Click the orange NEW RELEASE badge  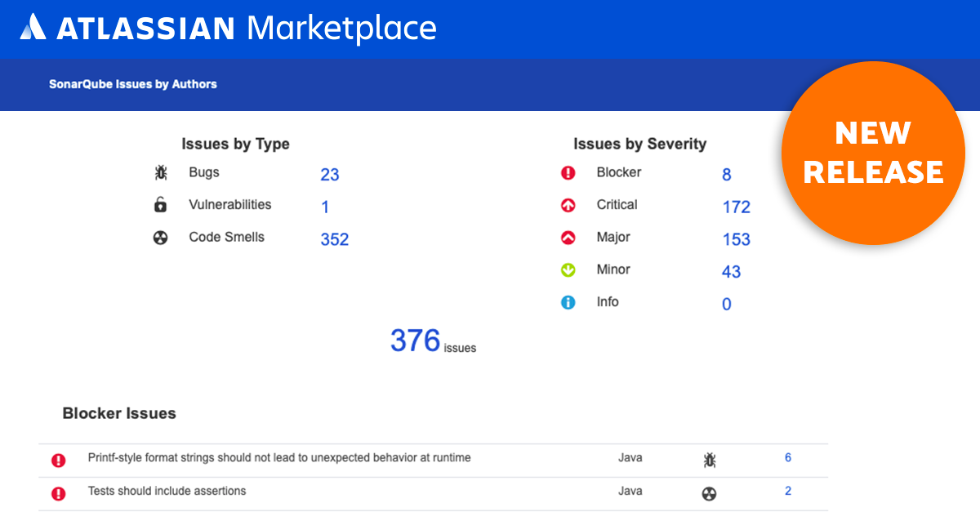pyautogui.click(x=873, y=153)
